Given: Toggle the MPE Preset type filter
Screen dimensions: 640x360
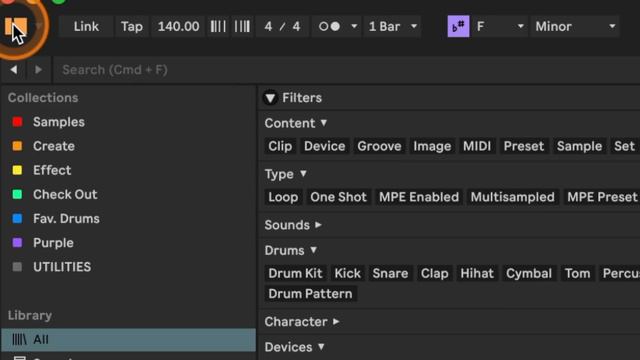Looking at the screenshot, I should click(602, 197).
